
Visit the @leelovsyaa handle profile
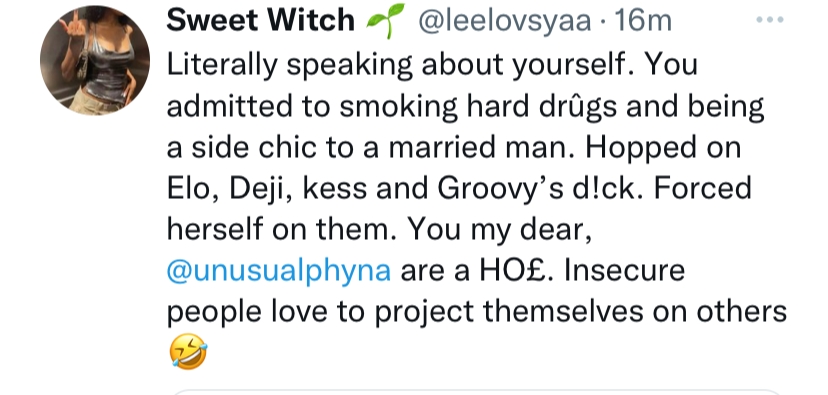pos(504,21)
